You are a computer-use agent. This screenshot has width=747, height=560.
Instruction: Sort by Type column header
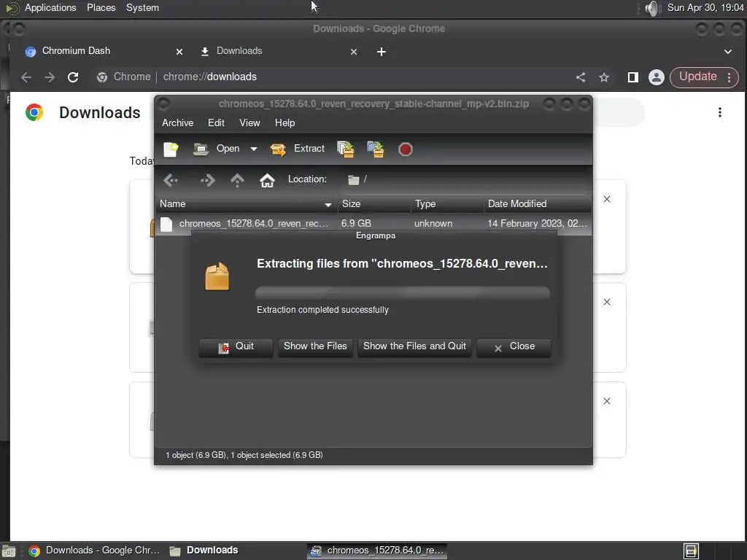coord(447,204)
